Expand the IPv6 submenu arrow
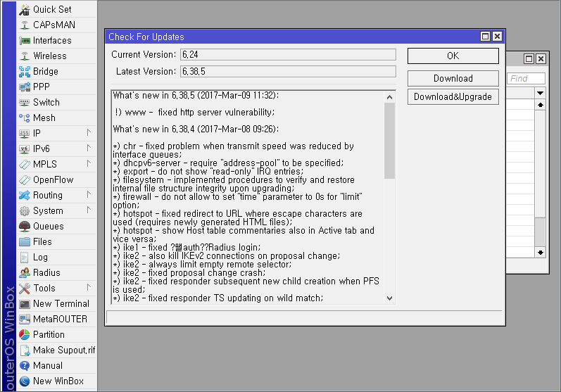The image size is (561, 392). point(89,148)
